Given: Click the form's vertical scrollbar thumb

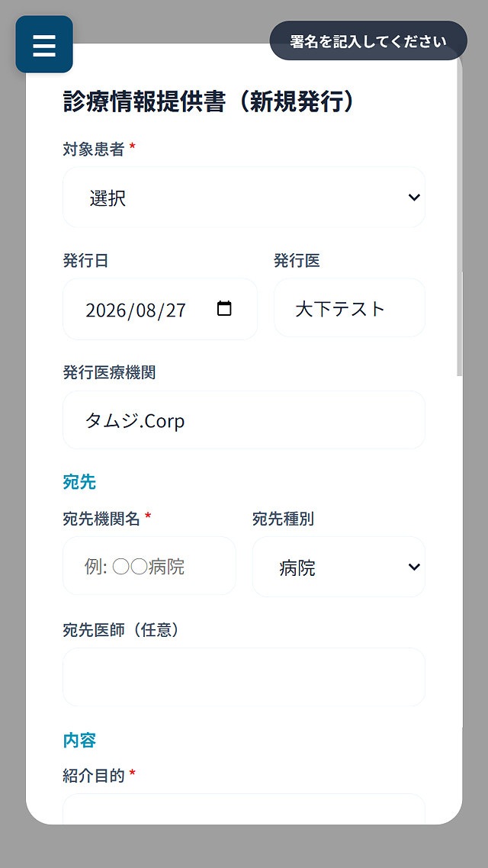Looking at the screenshot, I should (459, 216).
